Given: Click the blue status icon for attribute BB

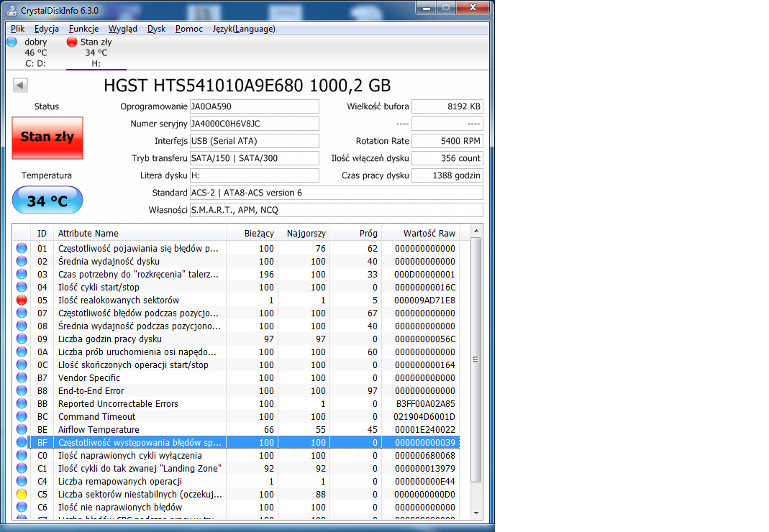Looking at the screenshot, I should 22,403.
